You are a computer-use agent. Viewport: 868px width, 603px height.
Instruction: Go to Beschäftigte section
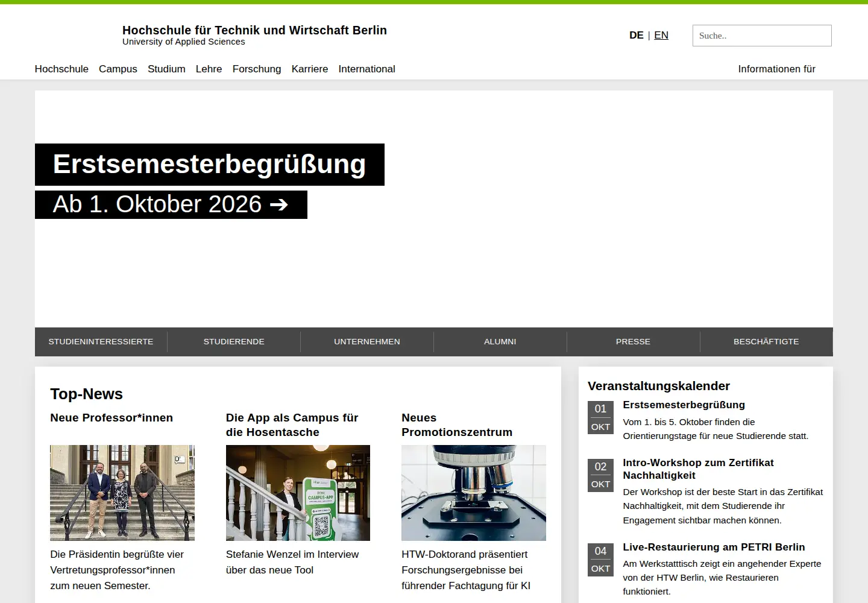tap(766, 341)
